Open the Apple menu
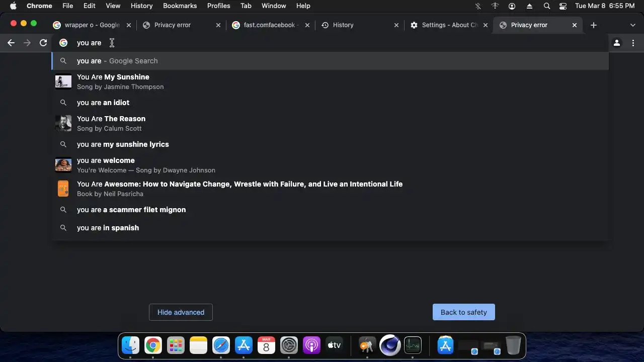 tap(14, 6)
